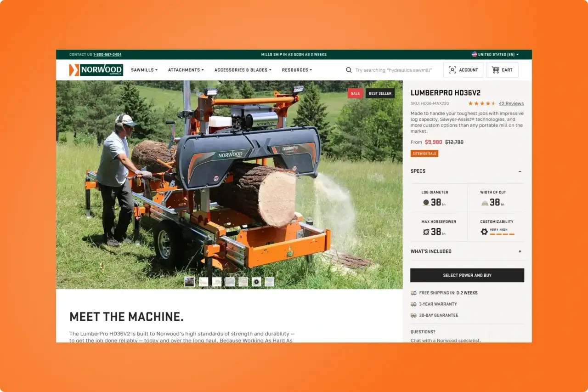
Task: Click the search magnifier icon
Action: pyautogui.click(x=349, y=70)
